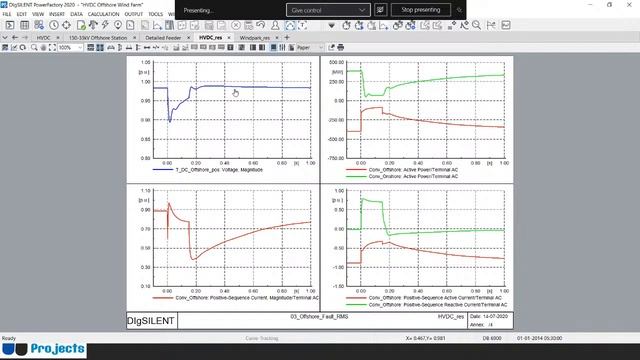Click the picture frame icon at toolbar end
Viewport: 640px width, 360px height.
(x=506, y=25)
